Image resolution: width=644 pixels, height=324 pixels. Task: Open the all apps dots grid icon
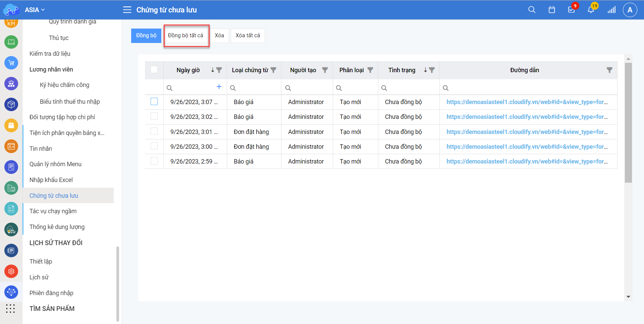[10, 309]
